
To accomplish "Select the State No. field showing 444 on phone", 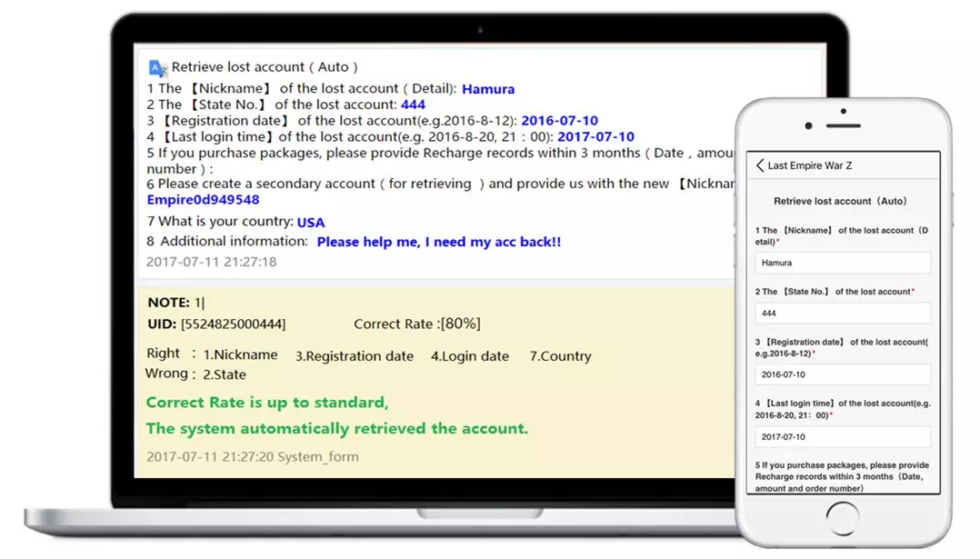I will pos(843,313).
